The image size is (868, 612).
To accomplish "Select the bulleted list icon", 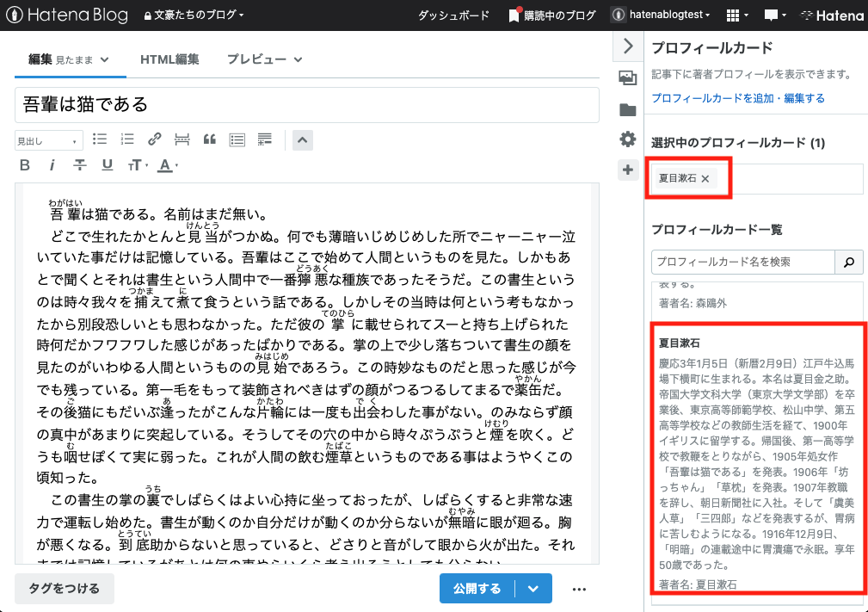I will pos(100,139).
